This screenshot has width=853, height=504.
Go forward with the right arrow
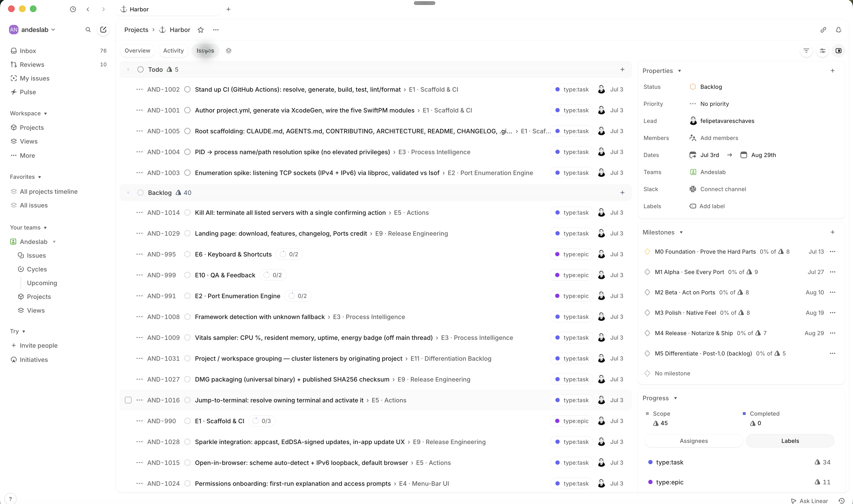point(103,9)
